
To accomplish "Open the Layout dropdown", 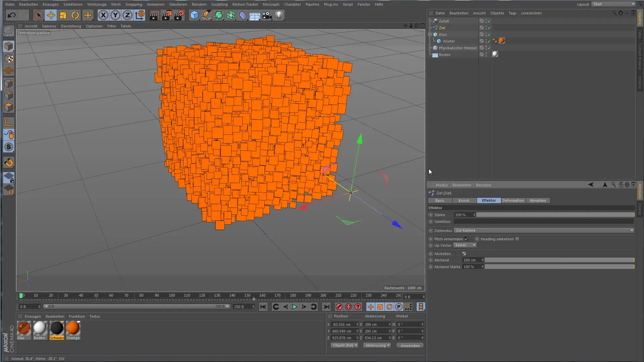I will point(613,4).
